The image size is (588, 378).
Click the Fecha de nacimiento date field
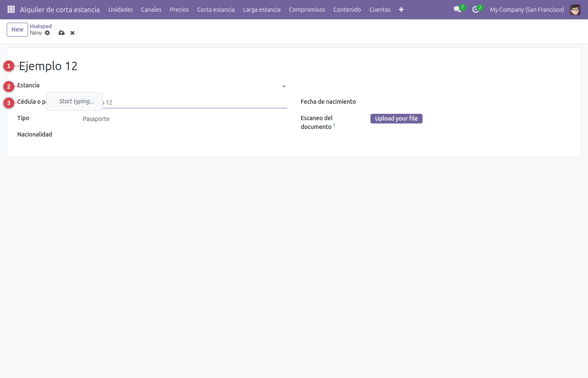point(470,102)
